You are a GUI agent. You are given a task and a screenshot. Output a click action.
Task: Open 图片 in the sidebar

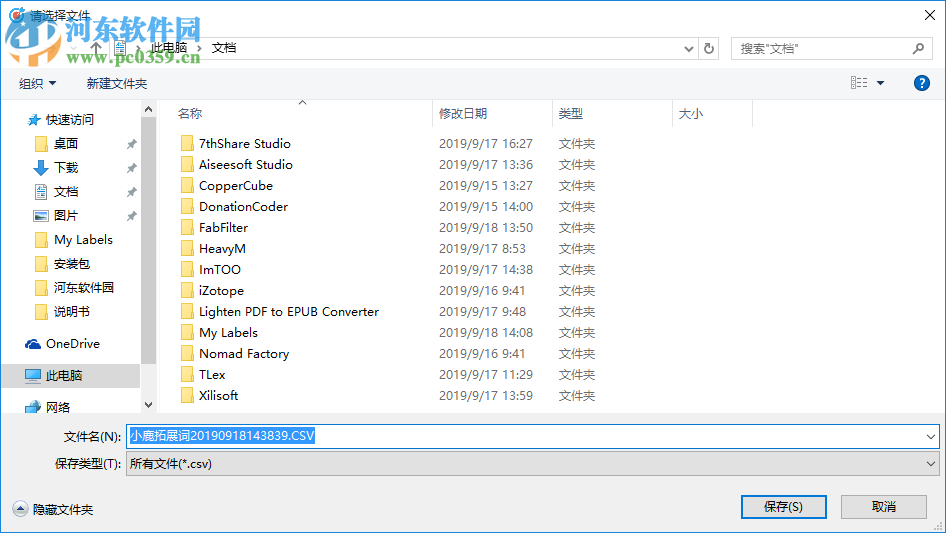(66, 215)
